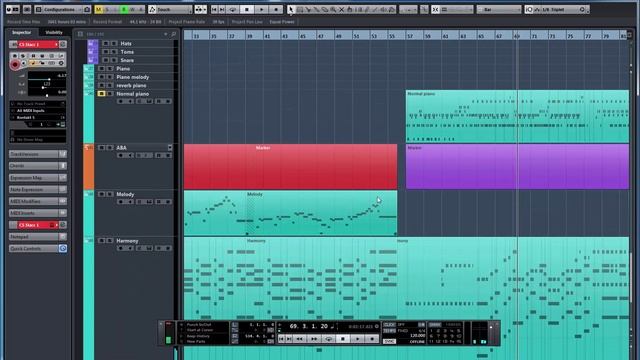Select the Mute X tool
Image resolution: width=640 pixels, height=360 pixels.
tap(341, 9)
